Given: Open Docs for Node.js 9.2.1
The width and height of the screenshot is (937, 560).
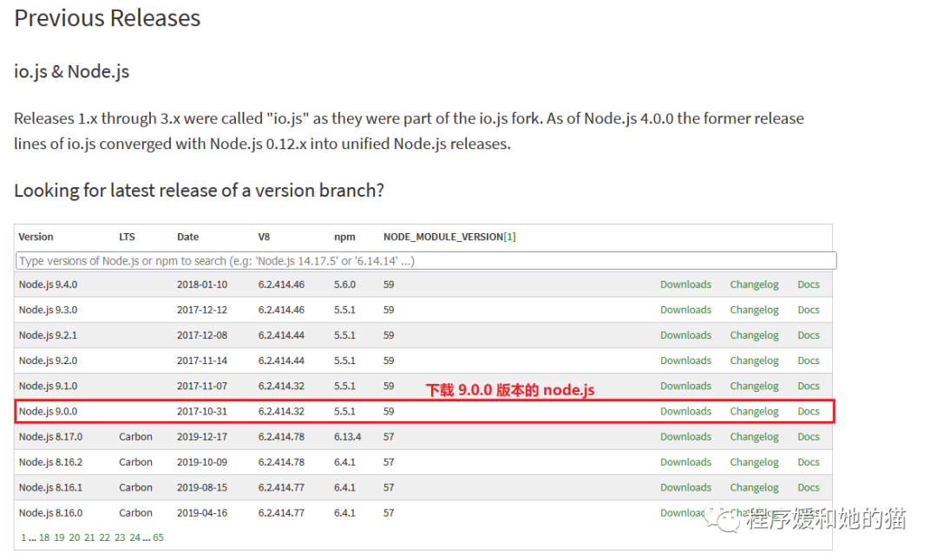Looking at the screenshot, I should [809, 335].
